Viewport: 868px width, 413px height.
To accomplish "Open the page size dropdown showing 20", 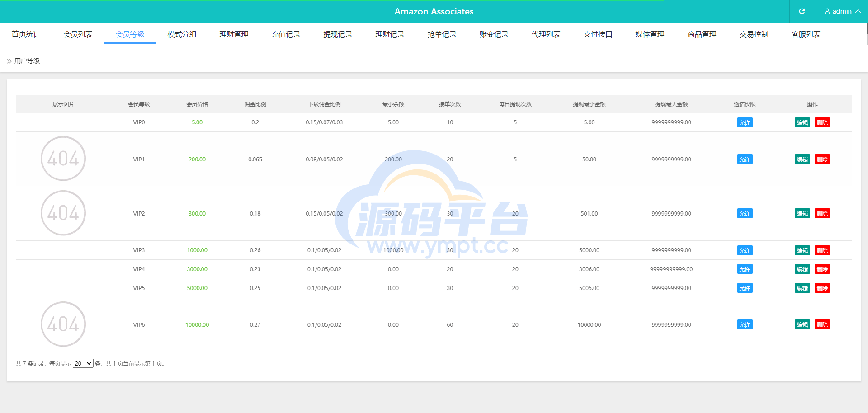I will (x=83, y=363).
